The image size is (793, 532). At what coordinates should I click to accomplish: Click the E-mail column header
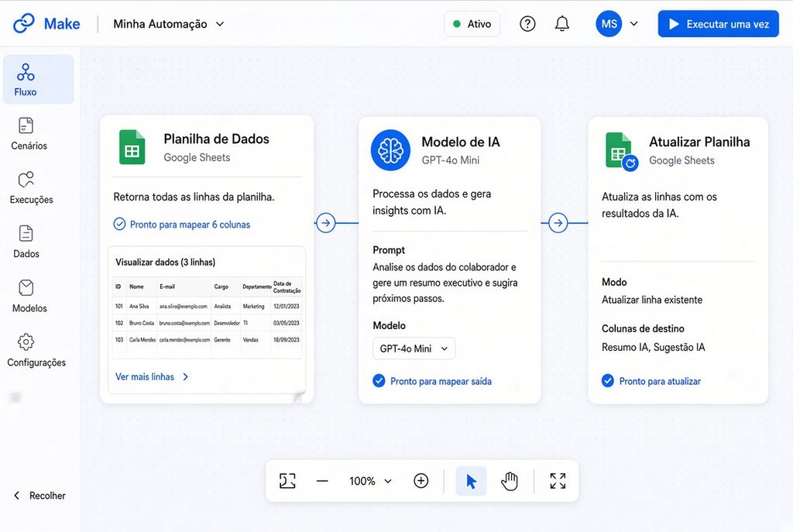167,287
